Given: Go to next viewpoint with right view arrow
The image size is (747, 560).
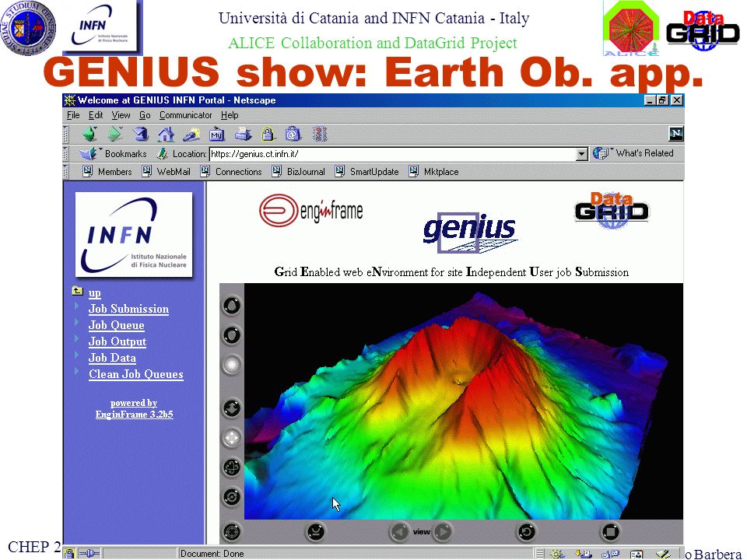Looking at the screenshot, I should 443,531.
